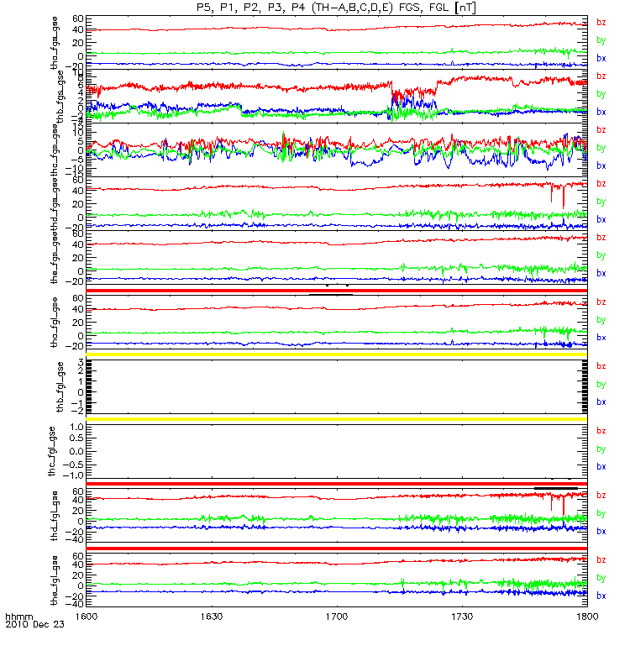Select bz legend beside the empty thb_fgl_gse panel
The height and width of the screenshot is (672, 630).
click(x=601, y=366)
